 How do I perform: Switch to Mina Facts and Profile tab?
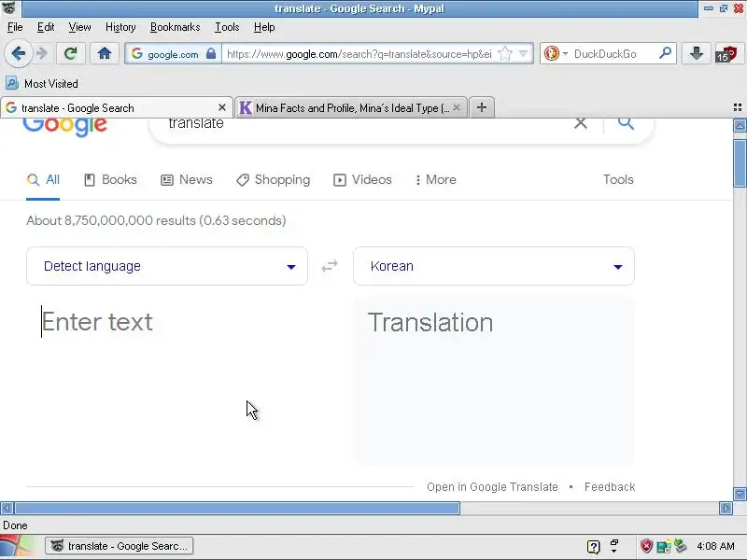(x=351, y=107)
